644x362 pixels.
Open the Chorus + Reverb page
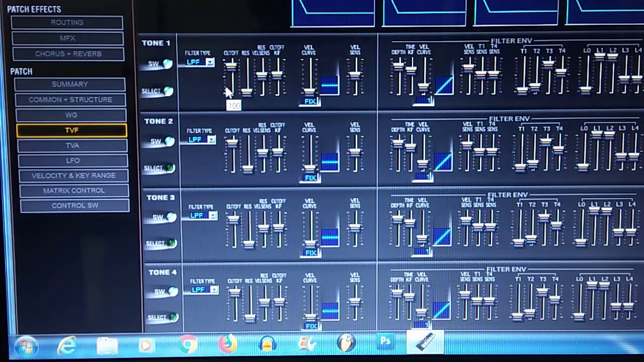[68, 54]
